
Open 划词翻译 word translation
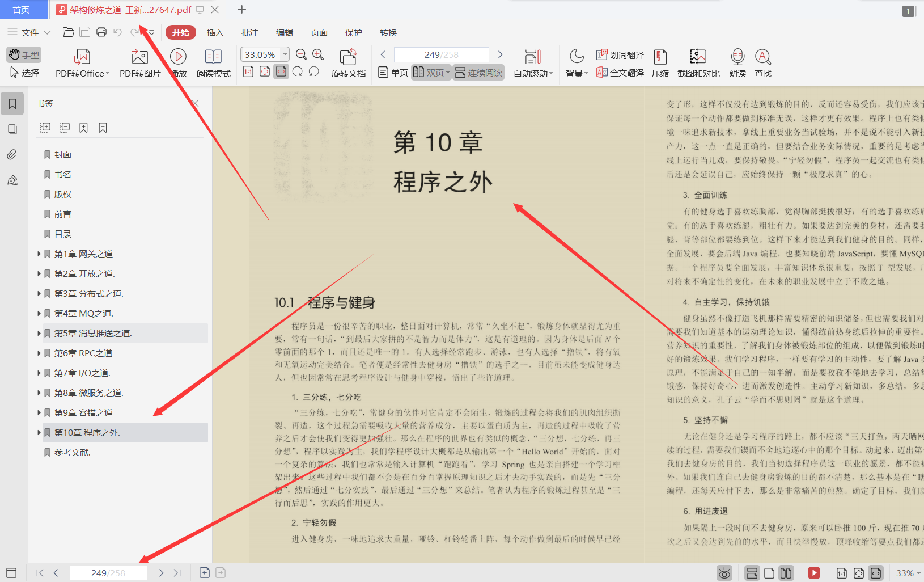pyautogui.click(x=620, y=55)
